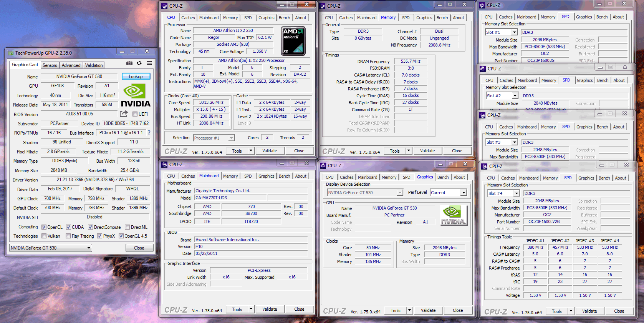The height and width of the screenshot is (323, 644).
Task: Click the Device ID 10DE 0DE5 field
Action: (x=126, y=123)
